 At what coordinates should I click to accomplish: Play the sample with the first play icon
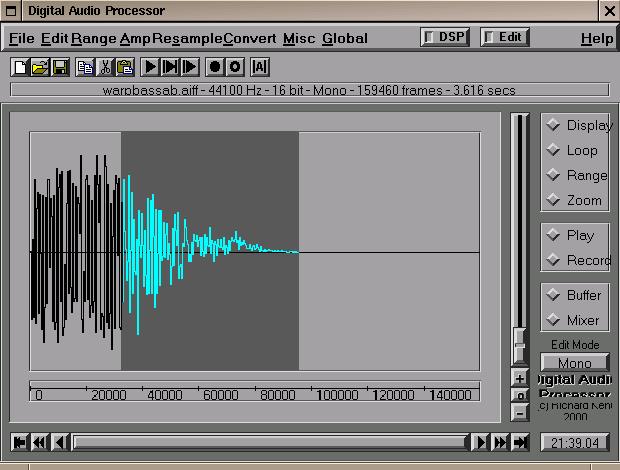(x=150, y=67)
